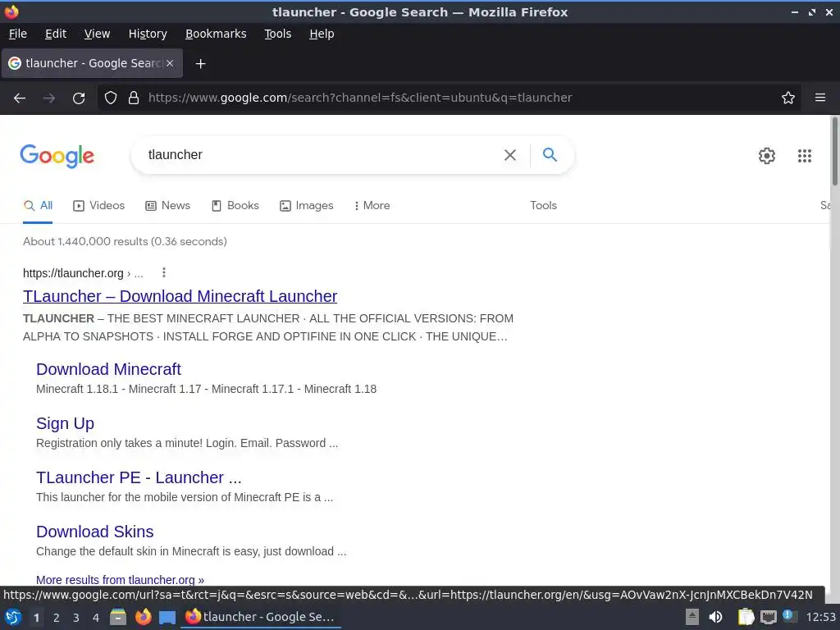This screenshot has width=840, height=630.
Task: Switch to virtual desktop 4
Action: [x=96, y=618]
